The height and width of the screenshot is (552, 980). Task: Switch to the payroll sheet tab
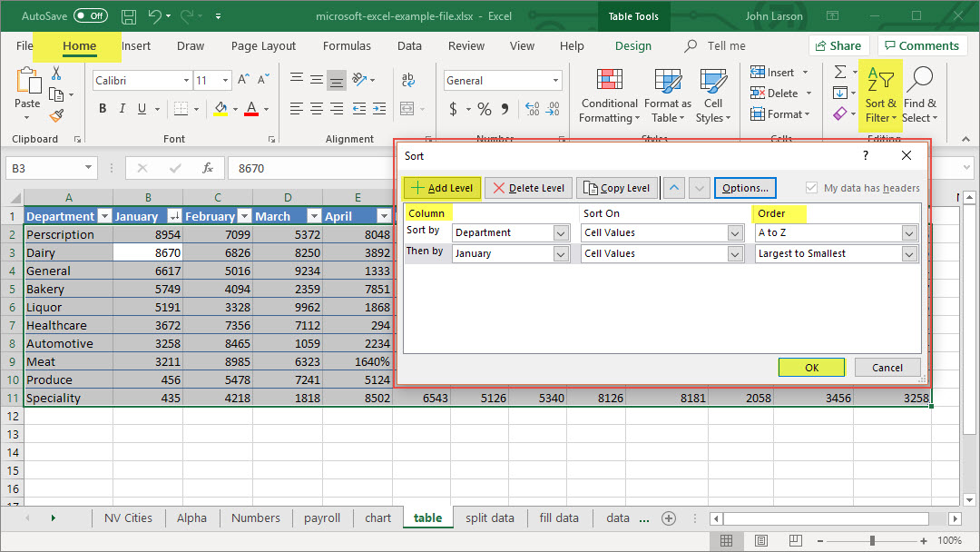coord(322,518)
